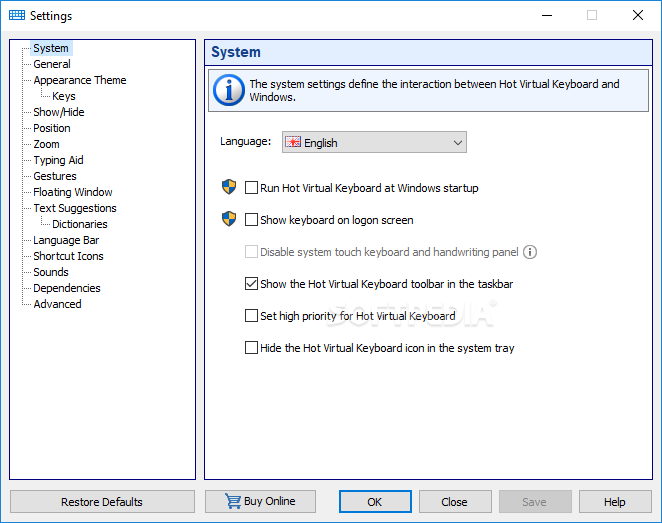Open the General settings page

[52, 64]
